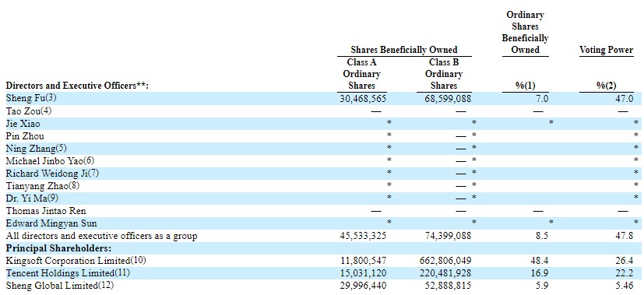The height and width of the screenshot is (295, 644).
Task: Click the Voting Power column header
Action: [x=606, y=50]
